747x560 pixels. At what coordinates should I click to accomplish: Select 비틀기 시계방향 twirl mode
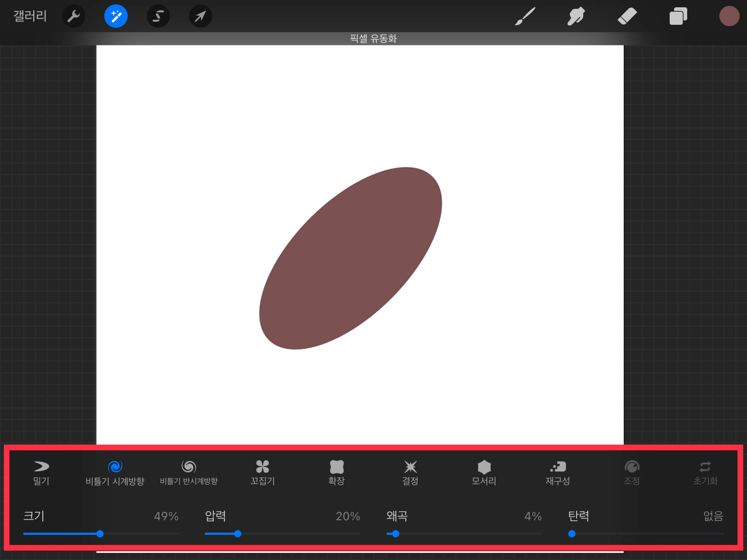[x=115, y=472]
